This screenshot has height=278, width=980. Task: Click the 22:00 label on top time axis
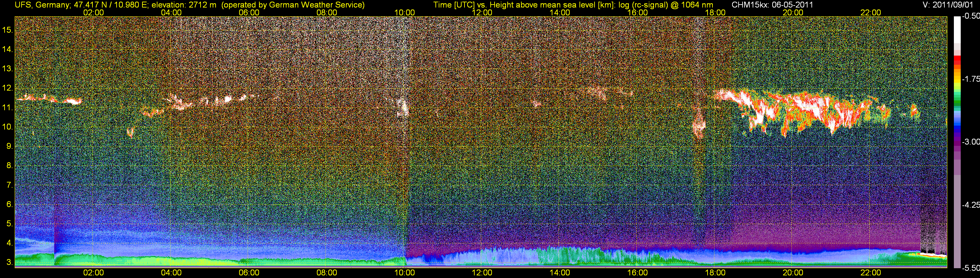[871, 12]
